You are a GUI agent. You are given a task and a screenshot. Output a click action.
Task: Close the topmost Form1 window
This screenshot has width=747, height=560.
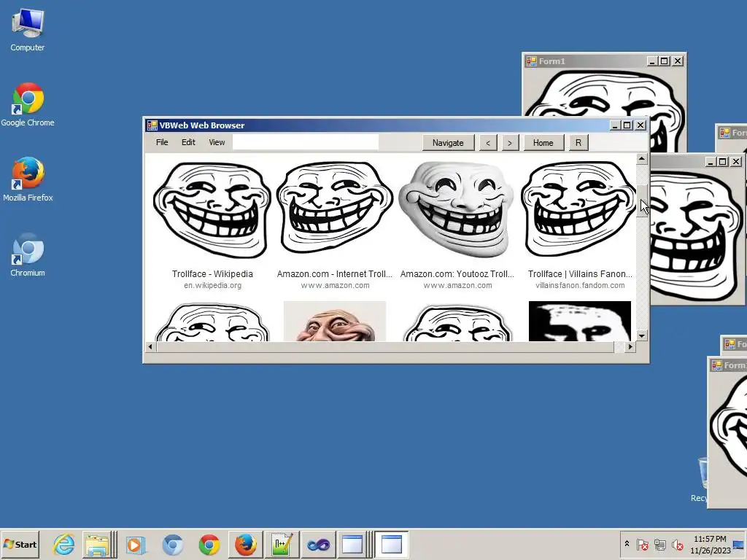point(678,61)
